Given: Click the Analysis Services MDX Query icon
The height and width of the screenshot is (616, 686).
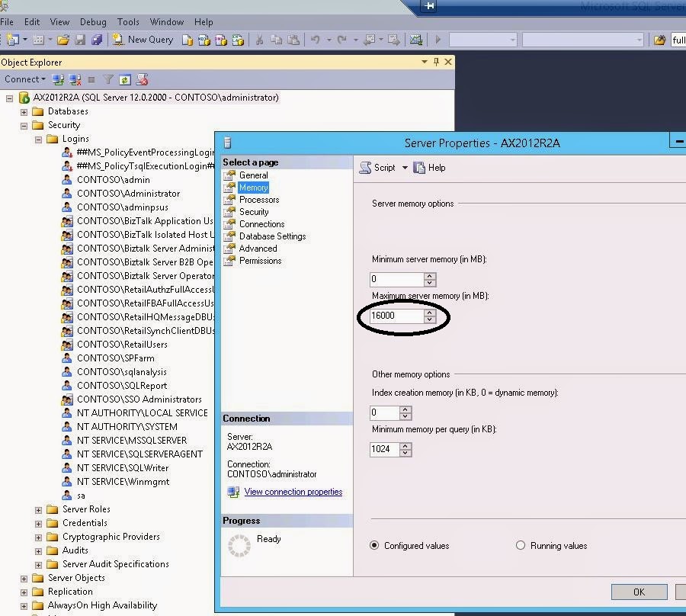Looking at the screenshot, I should [x=204, y=40].
